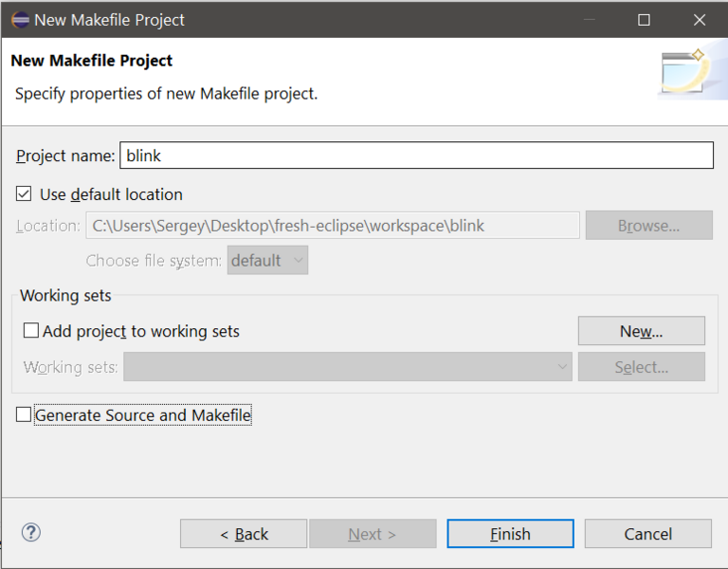The width and height of the screenshot is (728, 569).
Task: Open help via question mark icon
Action: tap(31, 532)
